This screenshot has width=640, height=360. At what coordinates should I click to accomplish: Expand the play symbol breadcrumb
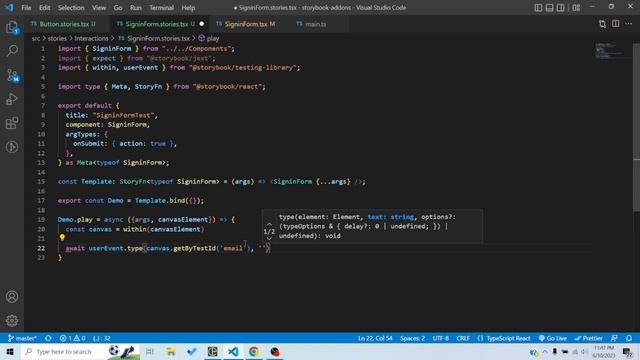coord(213,38)
